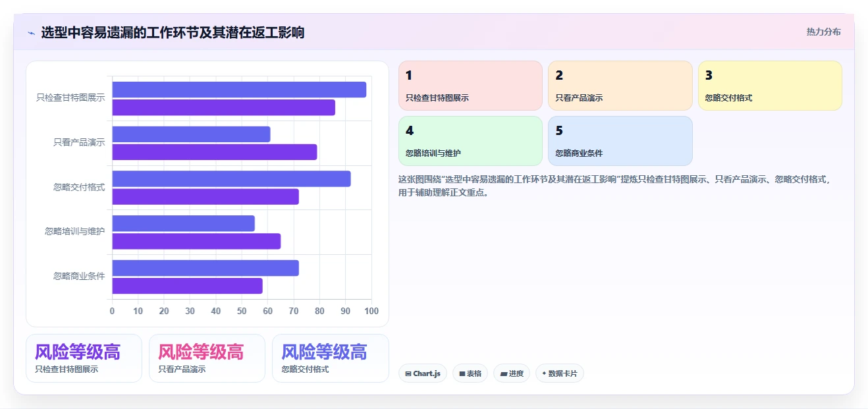Click the description paragraph starting 这张图围绕
868x409 pixels.
pos(615,186)
